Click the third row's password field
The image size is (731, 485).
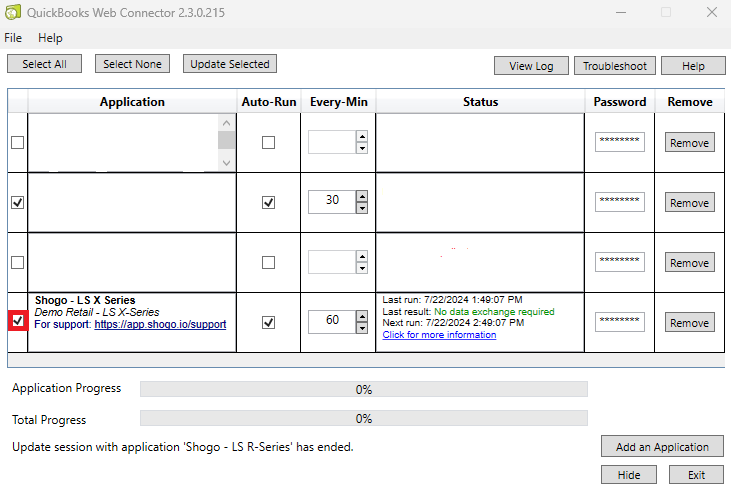(620, 262)
